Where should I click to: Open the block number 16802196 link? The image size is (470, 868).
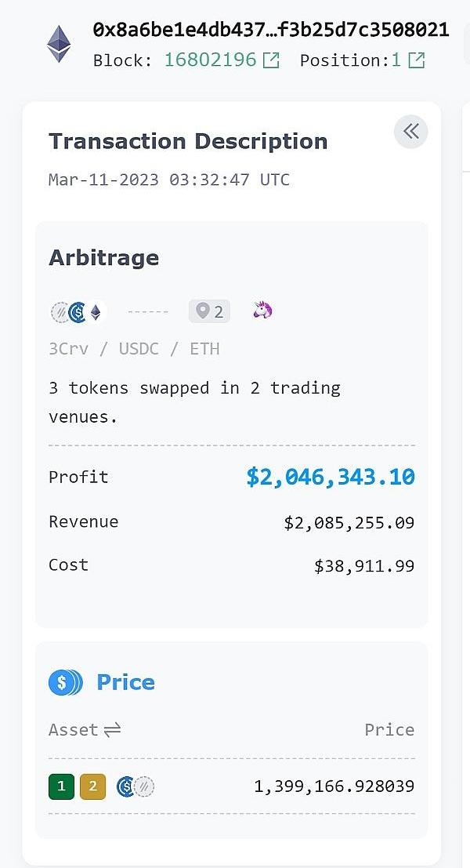210,60
